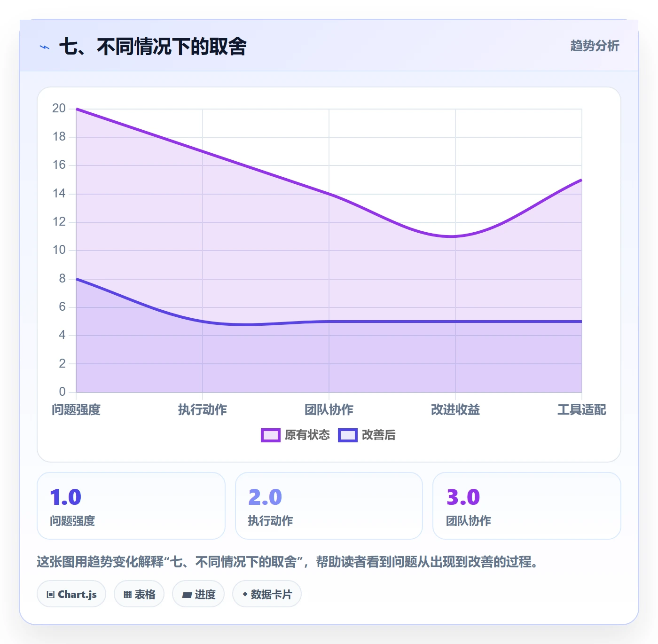Click the grid icon in the 表格 chip
Screen dimensions: 658x644
point(127,595)
